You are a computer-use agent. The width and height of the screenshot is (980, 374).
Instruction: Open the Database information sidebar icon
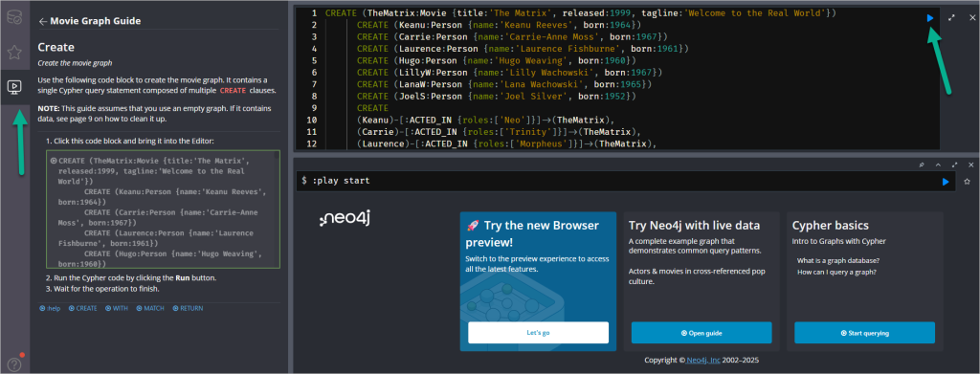point(13,17)
